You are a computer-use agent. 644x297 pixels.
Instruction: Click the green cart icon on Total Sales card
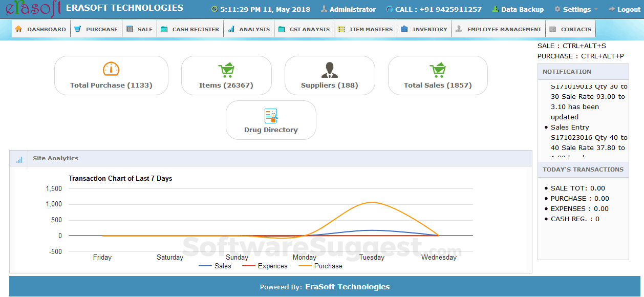438,70
